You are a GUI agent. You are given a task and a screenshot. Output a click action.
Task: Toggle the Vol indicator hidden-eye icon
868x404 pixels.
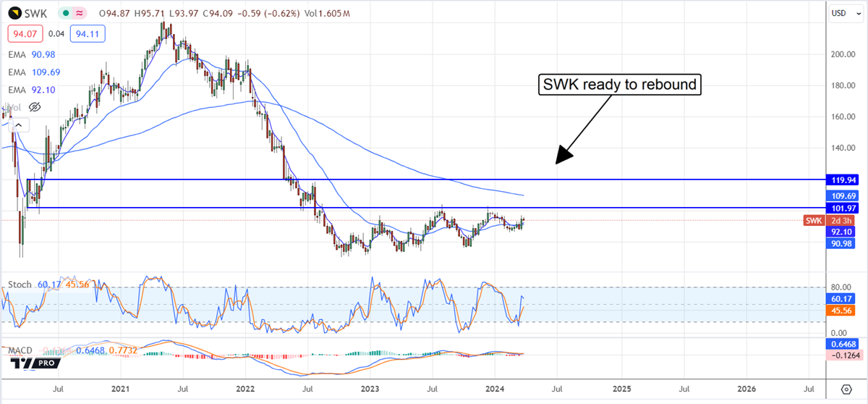point(33,107)
